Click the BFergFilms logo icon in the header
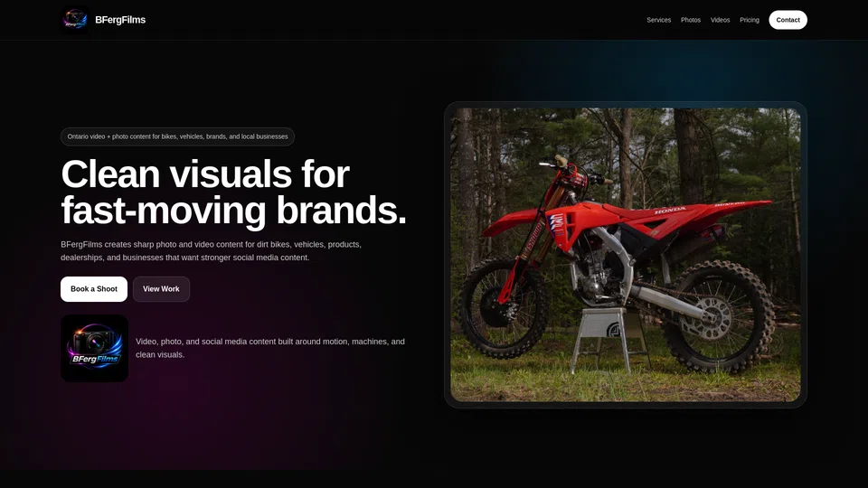Screen dimensions: 868x488 pyautogui.click(x=75, y=20)
